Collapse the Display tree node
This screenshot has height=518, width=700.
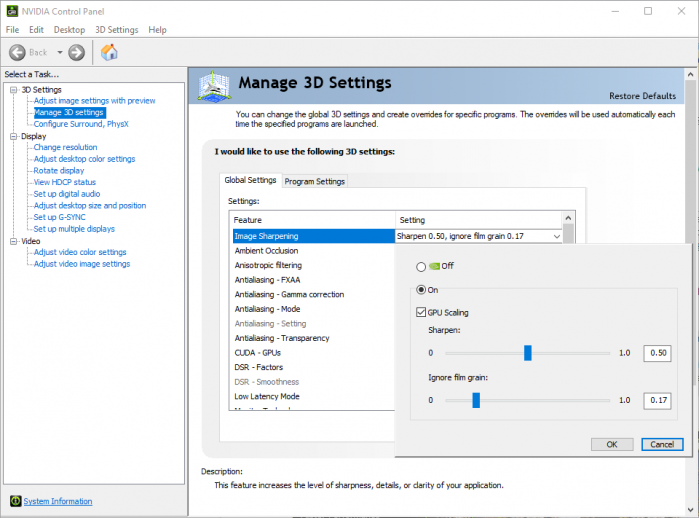(x=14, y=136)
